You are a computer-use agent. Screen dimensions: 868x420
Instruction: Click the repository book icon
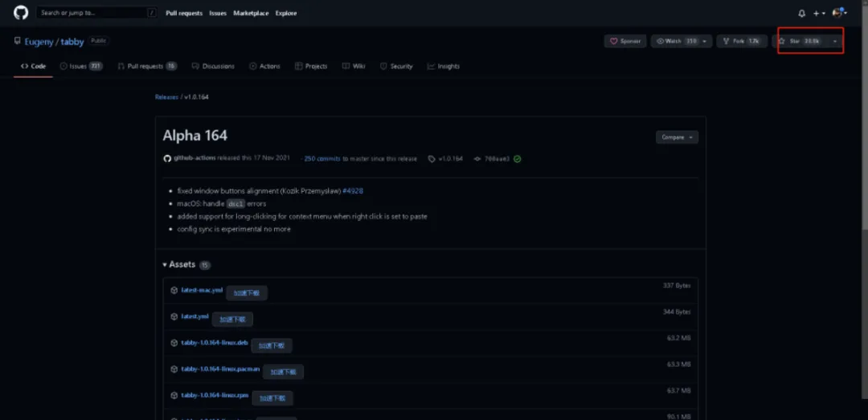pos(17,41)
